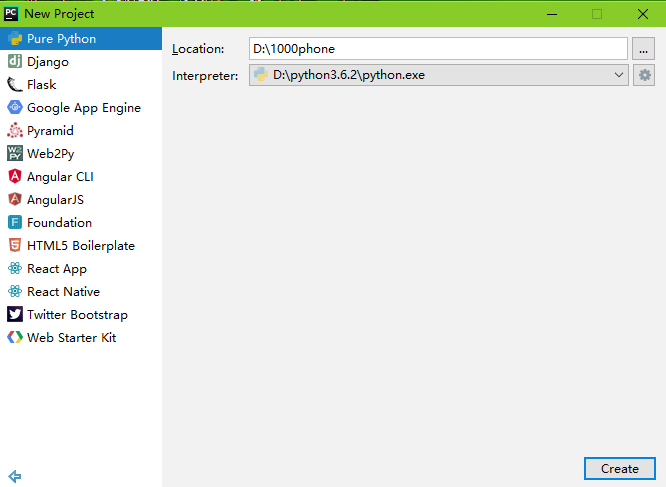Choose Django project type label

[x=48, y=62]
